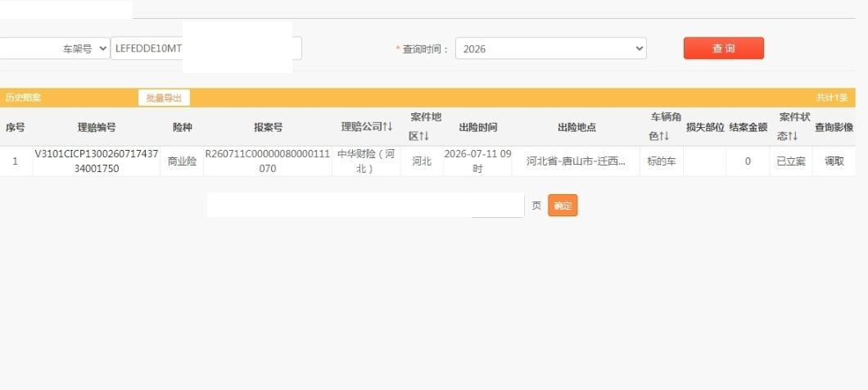Click the 险种 column header
Image resolution: width=868 pixels, height=390 pixels.
tap(182, 127)
